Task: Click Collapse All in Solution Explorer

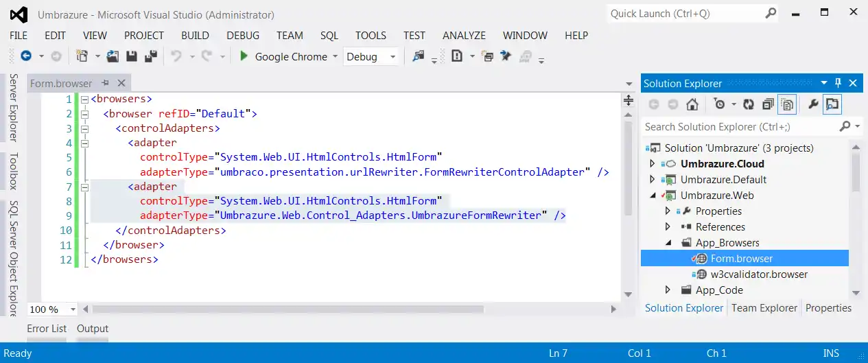Action: click(x=768, y=104)
